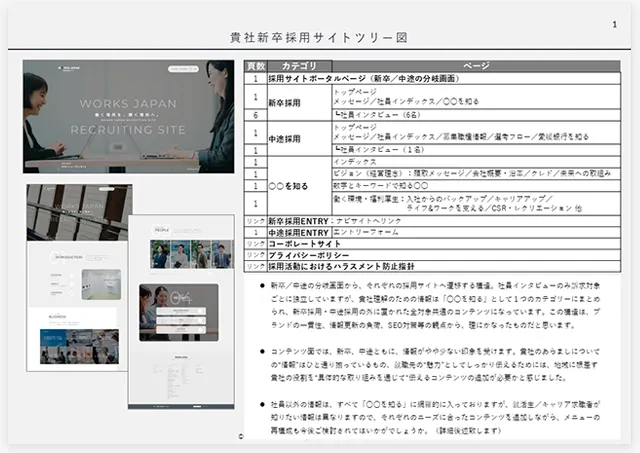Click the リンク cell beside プライバシーポリシー
Viewport: 640px width, 453px height.
[x=256, y=255]
